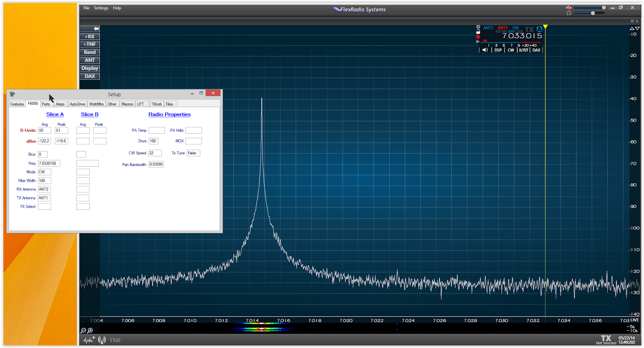This screenshot has width=644, height=348.
Task: Click the Radio Properties link
Action: (x=169, y=114)
